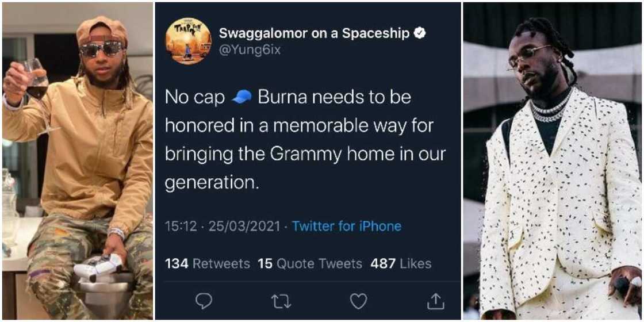Open the 15 Quote Tweets list
644x322 pixels.
309,263
